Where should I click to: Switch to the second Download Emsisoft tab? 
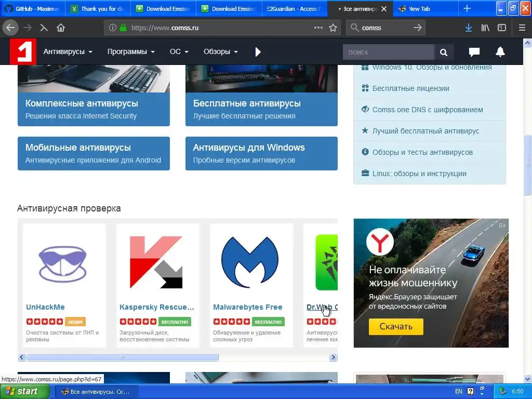tap(229, 9)
